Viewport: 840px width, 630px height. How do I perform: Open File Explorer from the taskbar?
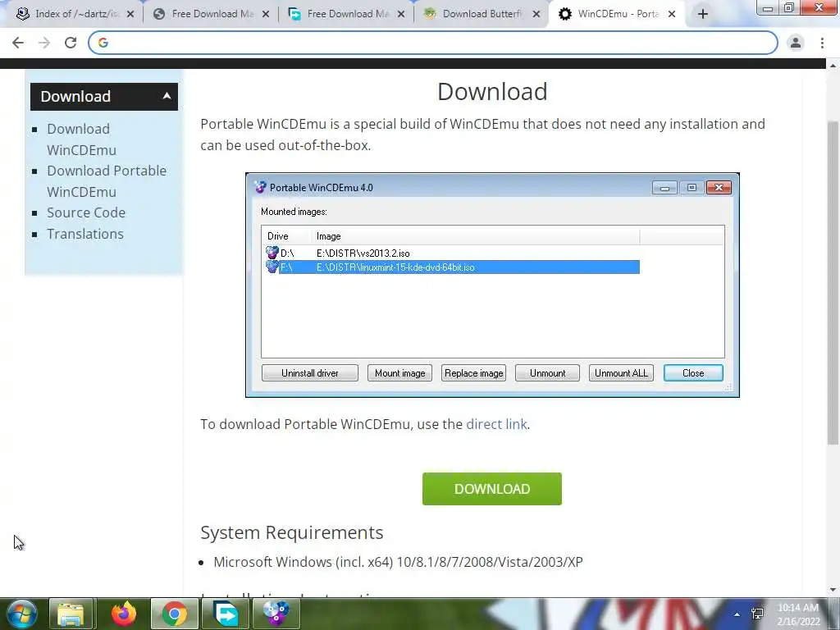pos(71,614)
